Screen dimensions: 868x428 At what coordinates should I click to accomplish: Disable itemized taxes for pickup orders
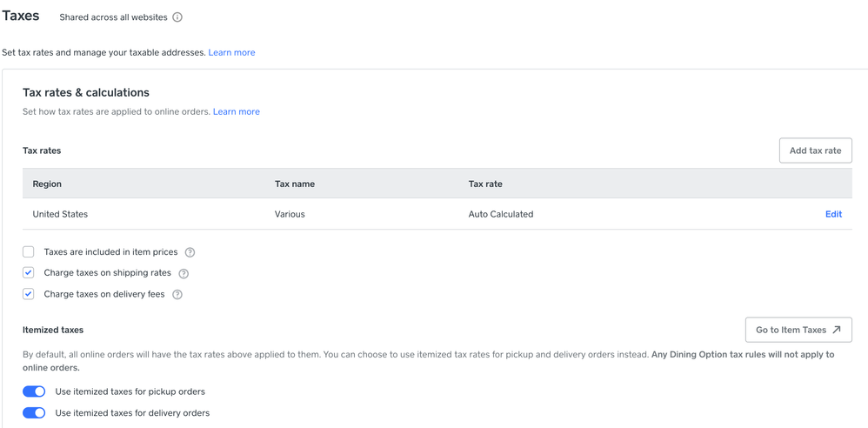(x=34, y=391)
